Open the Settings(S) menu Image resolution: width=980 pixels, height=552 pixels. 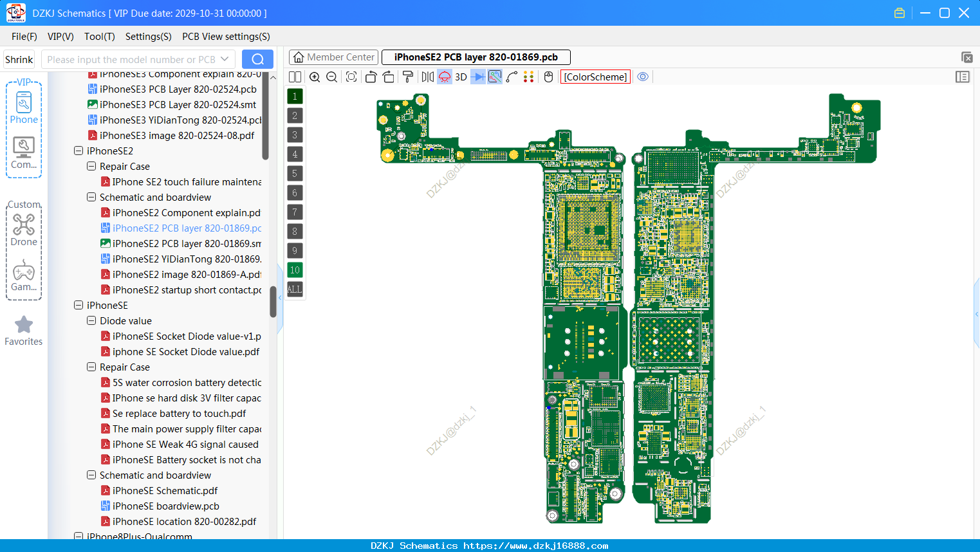(x=149, y=37)
